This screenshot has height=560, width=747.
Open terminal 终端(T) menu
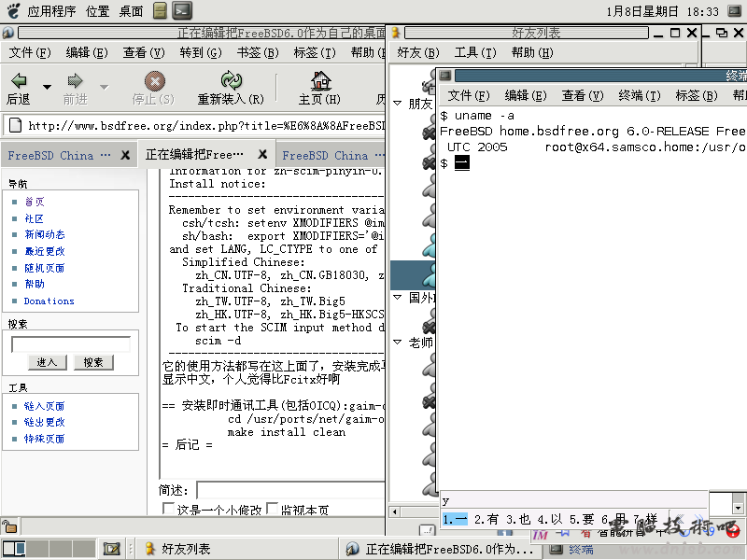click(x=640, y=95)
